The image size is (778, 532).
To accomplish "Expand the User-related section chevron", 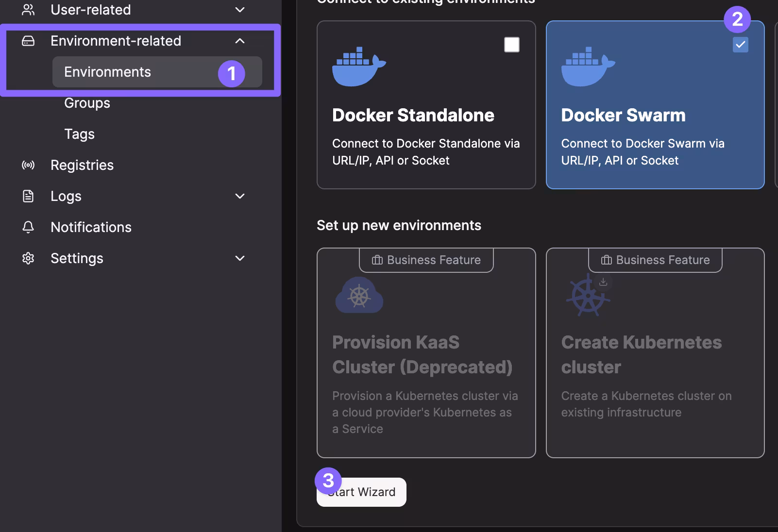I will coord(240,10).
